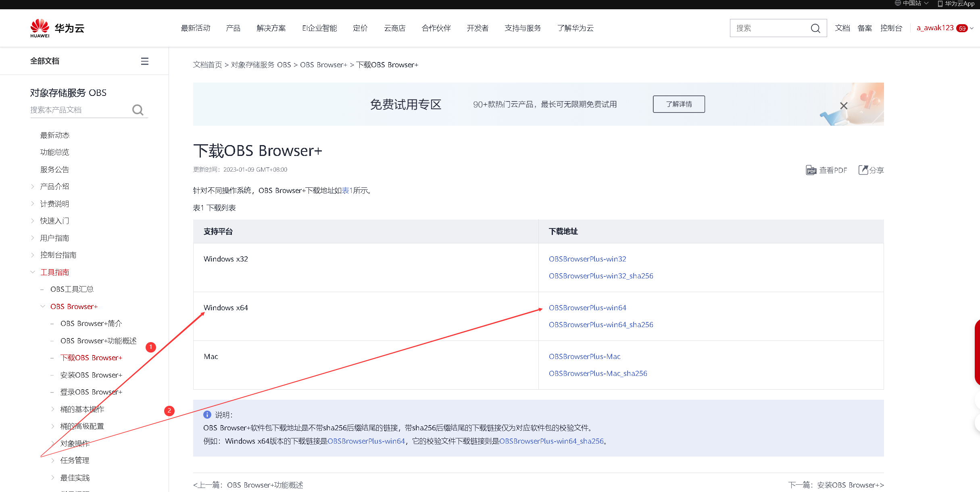
Task: Click the 分享 share icon
Action: 863,170
